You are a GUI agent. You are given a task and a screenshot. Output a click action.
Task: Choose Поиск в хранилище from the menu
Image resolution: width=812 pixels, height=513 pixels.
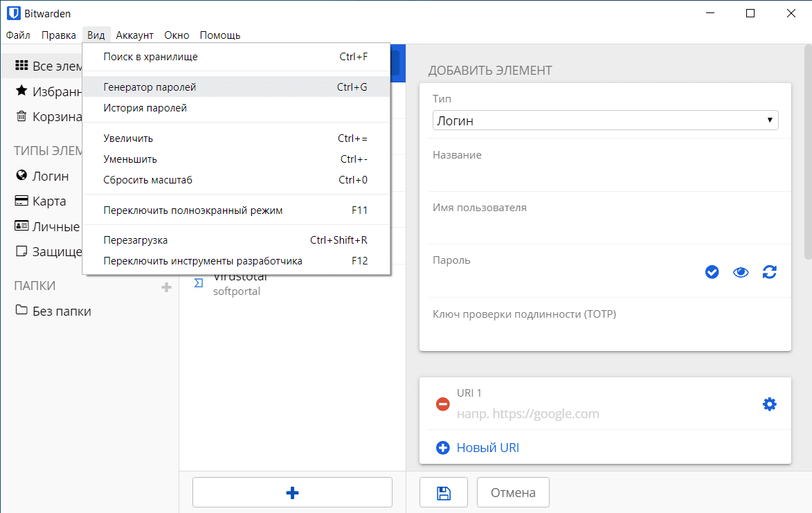[236, 57]
